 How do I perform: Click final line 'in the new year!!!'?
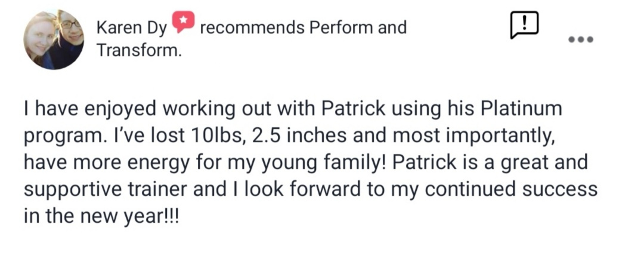(101, 216)
